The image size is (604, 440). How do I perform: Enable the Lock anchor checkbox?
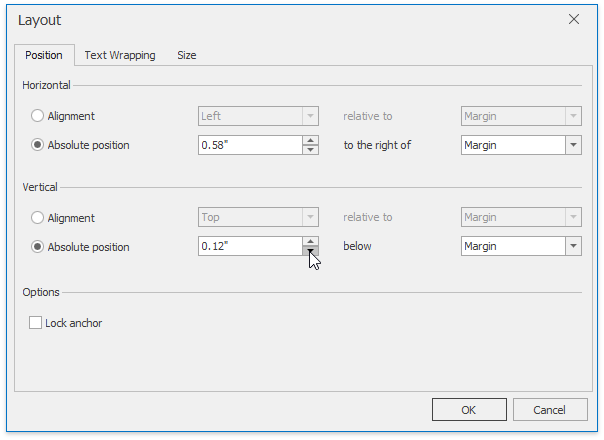(x=36, y=323)
